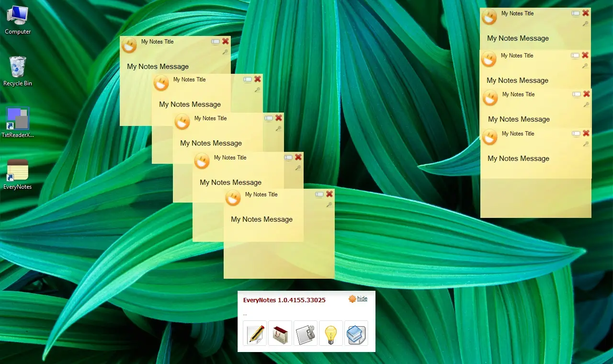Select the EveryNotes 1.0.4155.33025 title text
The height and width of the screenshot is (364, 613).
click(x=284, y=300)
